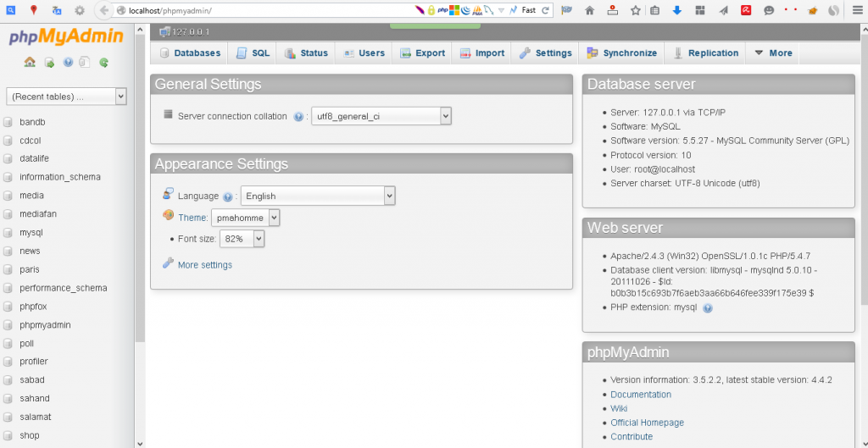Open the Recent tables dropdown
The height and width of the screenshot is (448, 868).
[66, 97]
